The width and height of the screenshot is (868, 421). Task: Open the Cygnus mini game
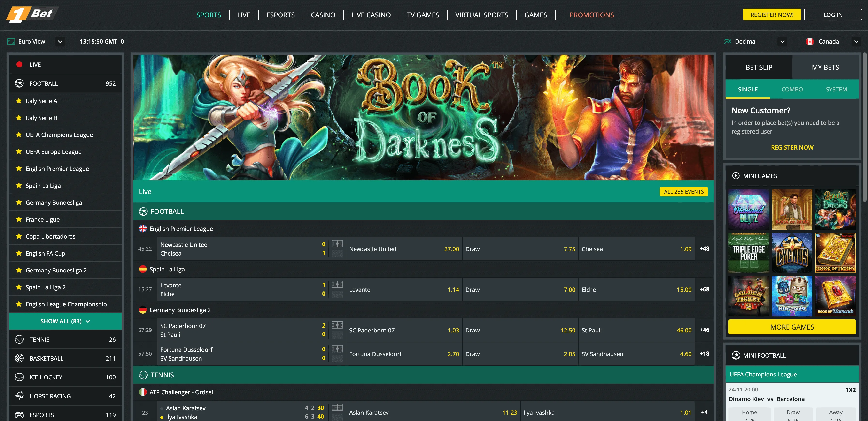pos(792,253)
